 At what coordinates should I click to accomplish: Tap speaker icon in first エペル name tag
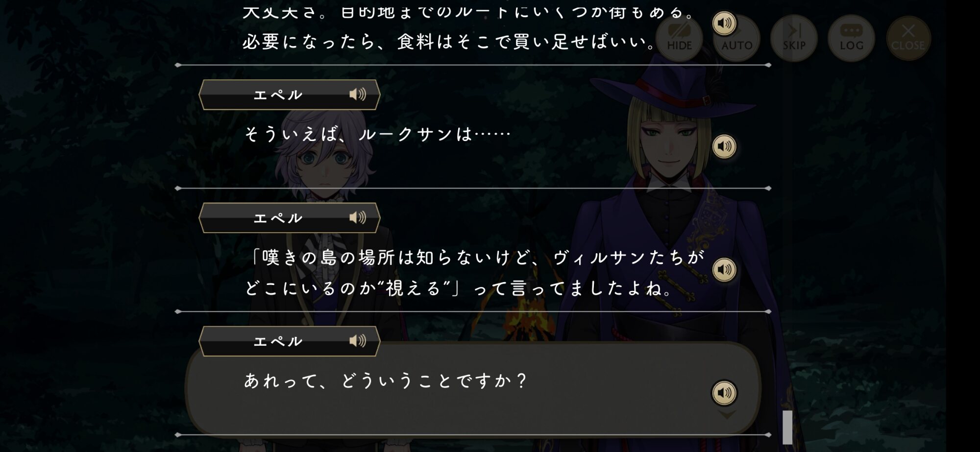coord(358,95)
